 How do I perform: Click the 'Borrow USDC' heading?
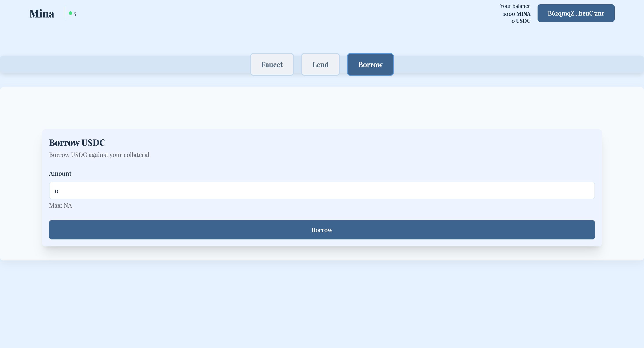77,143
